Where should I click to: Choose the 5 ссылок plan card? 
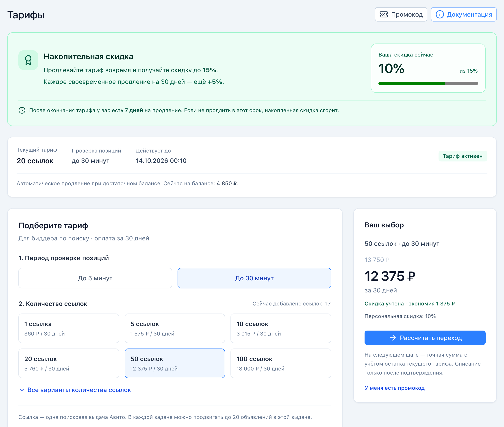pos(175,329)
